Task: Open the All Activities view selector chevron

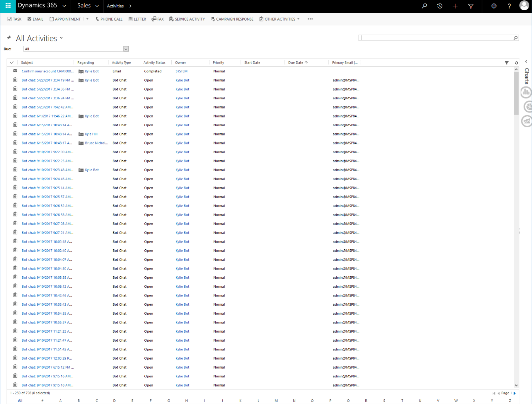Action: pyautogui.click(x=61, y=38)
